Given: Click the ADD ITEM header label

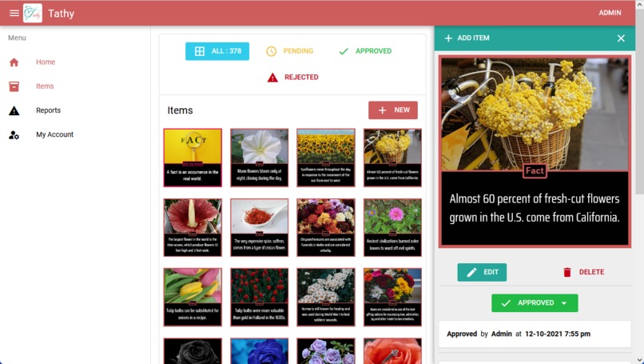Looking at the screenshot, I should pos(473,38).
